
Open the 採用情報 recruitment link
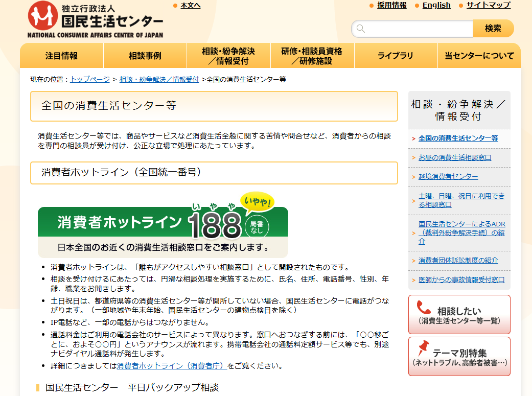391,5
